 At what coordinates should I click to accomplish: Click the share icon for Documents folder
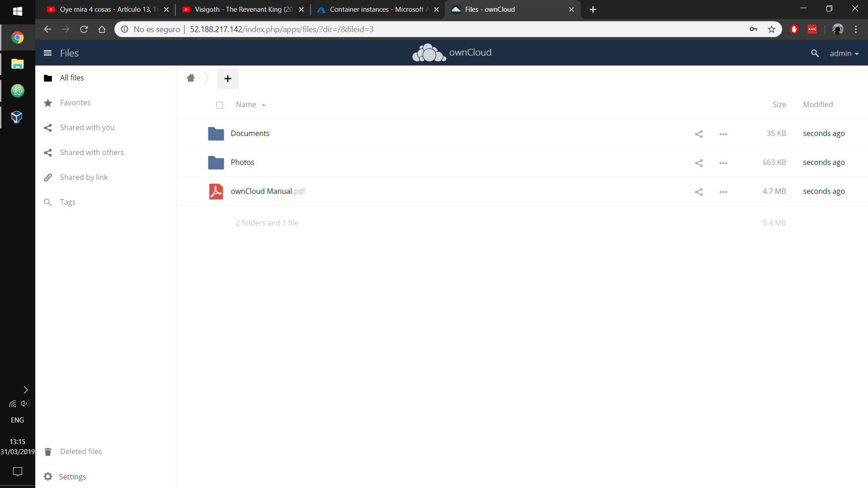[698, 134]
